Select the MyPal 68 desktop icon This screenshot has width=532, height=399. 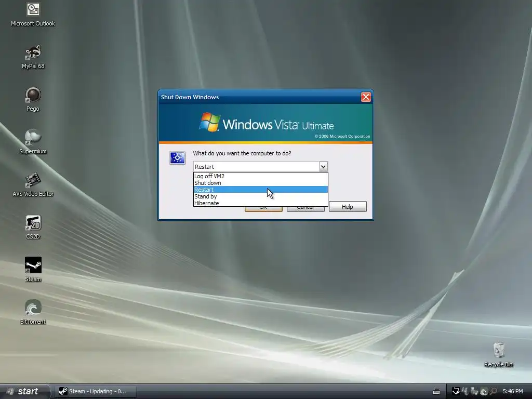pos(33,56)
